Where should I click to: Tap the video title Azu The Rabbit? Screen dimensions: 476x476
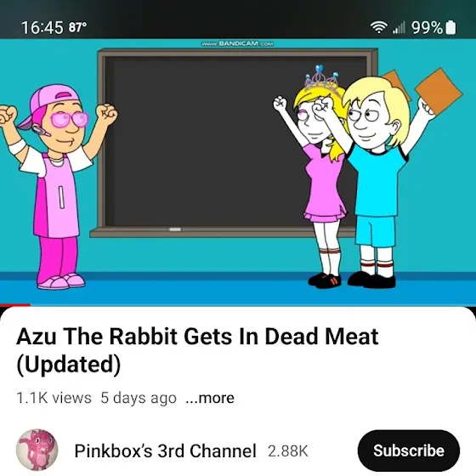point(197,350)
